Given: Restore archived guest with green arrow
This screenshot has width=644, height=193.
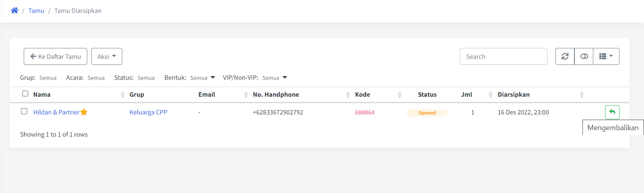Looking at the screenshot, I should pos(612,112).
